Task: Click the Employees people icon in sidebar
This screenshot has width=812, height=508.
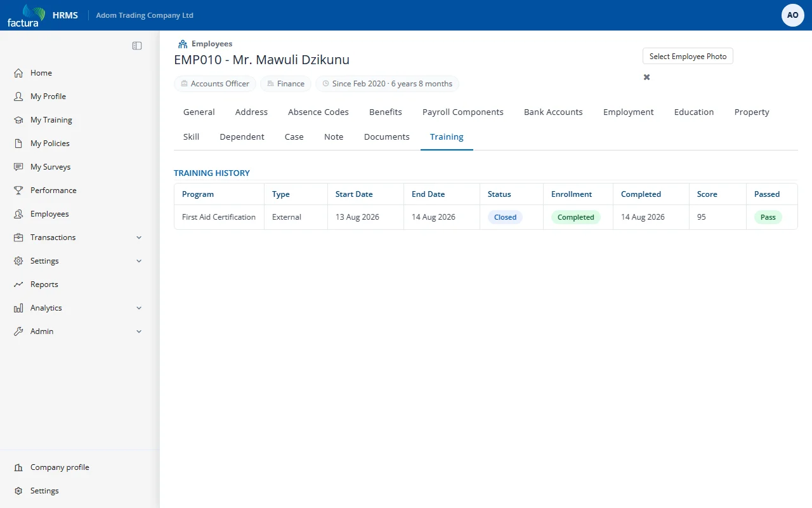Action: 18,214
